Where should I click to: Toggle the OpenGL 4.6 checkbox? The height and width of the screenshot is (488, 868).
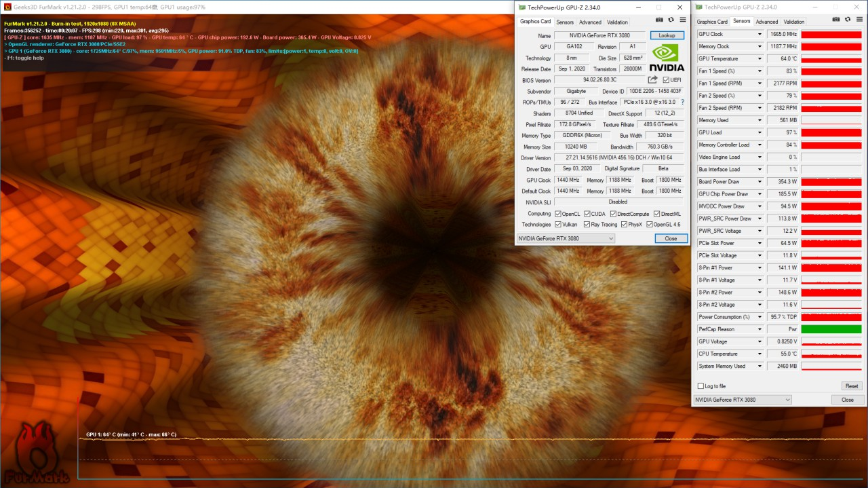coord(649,224)
